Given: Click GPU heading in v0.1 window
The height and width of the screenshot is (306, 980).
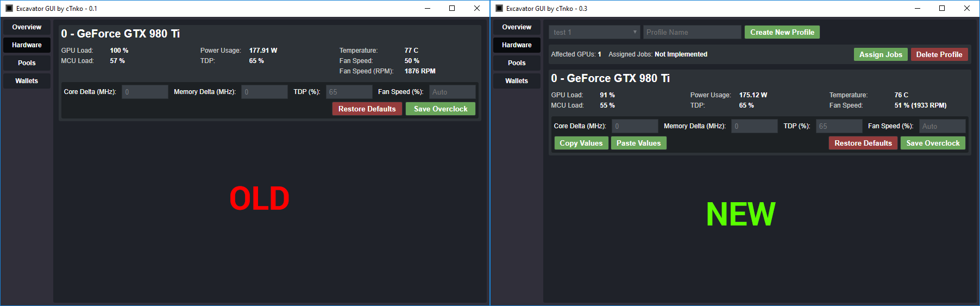Looking at the screenshot, I should coord(121,34).
